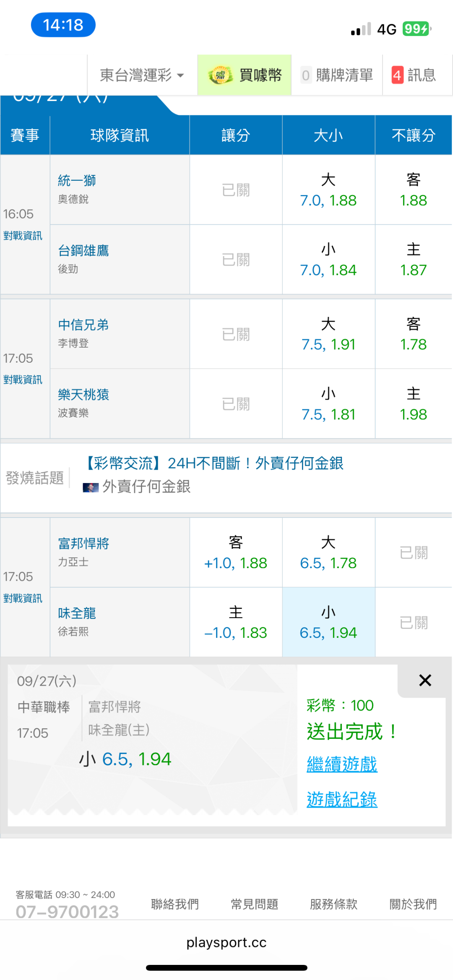This screenshot has width=453, height=980.
Task: Pick 客 1.78 moneyline for 中信兄弟
Action: [413, 334]
